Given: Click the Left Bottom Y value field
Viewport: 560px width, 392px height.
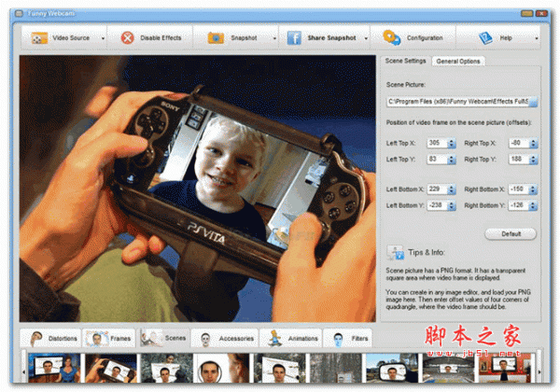Looking at the screenshot, I should pyautogui.click(x=438, y=205).
